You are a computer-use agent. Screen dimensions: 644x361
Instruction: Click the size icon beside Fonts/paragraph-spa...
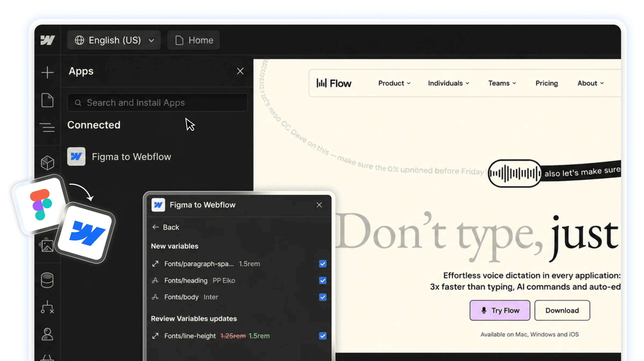155,264
